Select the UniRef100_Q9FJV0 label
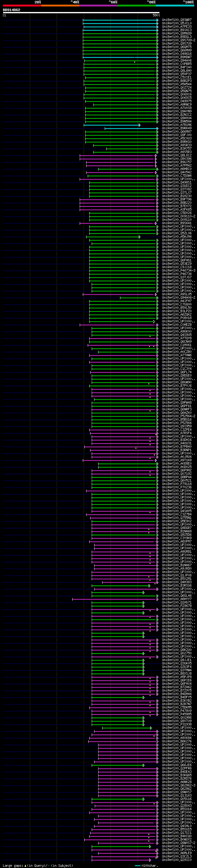 click(x=176, y=135)
